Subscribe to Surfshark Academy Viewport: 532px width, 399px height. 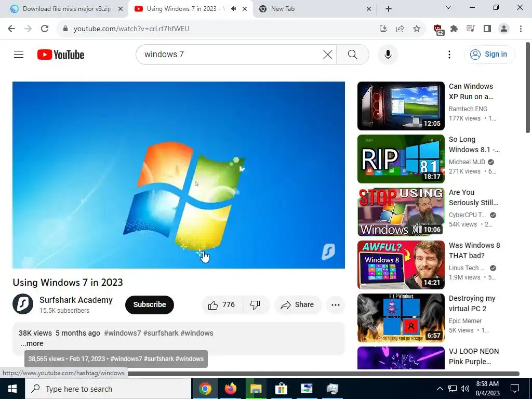point(150,304)
